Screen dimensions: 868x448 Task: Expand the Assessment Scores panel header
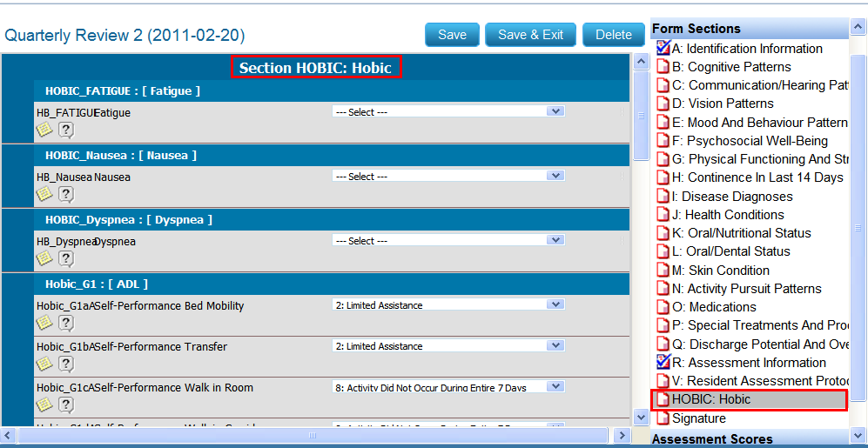click(x=750, y=439)
